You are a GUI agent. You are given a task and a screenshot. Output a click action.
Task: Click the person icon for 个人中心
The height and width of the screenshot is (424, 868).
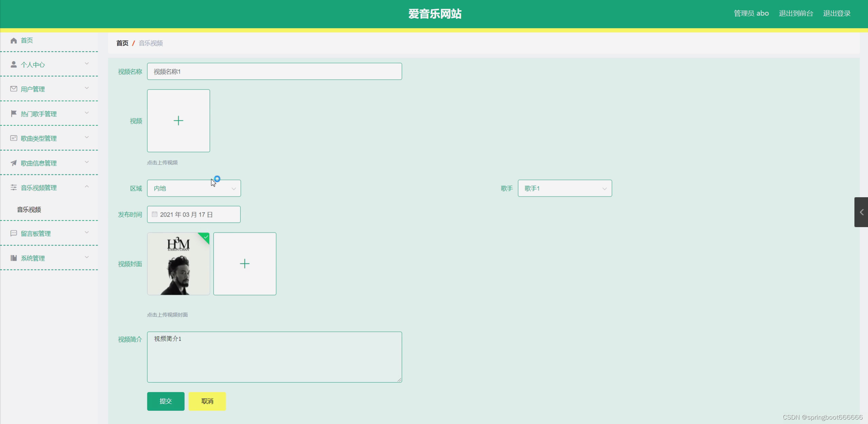[14, 64]
